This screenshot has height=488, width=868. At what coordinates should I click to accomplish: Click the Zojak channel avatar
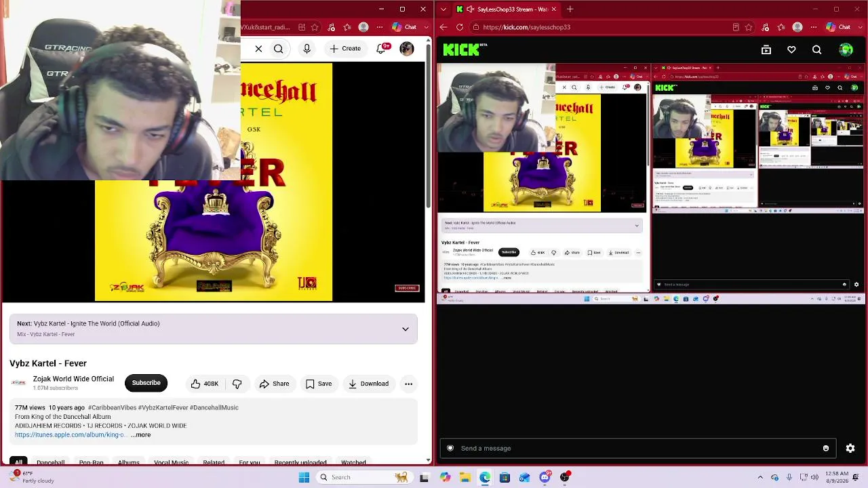tap(18, 383)
